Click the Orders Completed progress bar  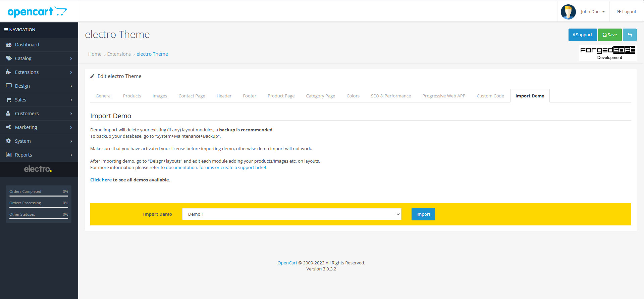tap(39, 196)
